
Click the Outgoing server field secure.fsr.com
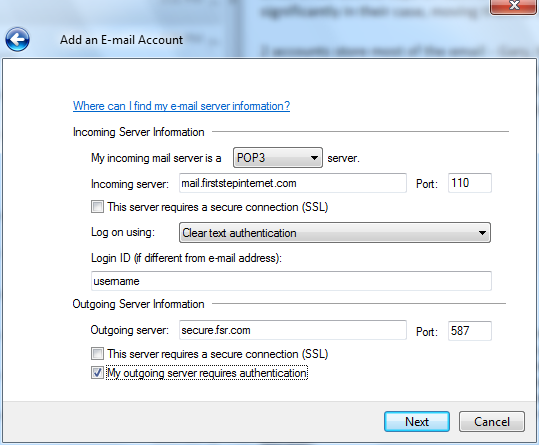[x=293, y=330]
